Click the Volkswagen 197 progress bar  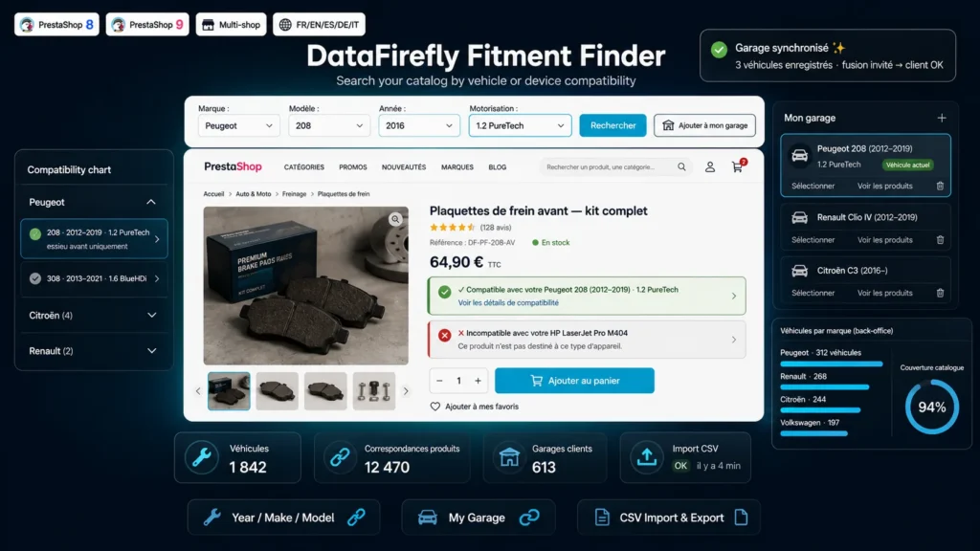tap(813, 433)
